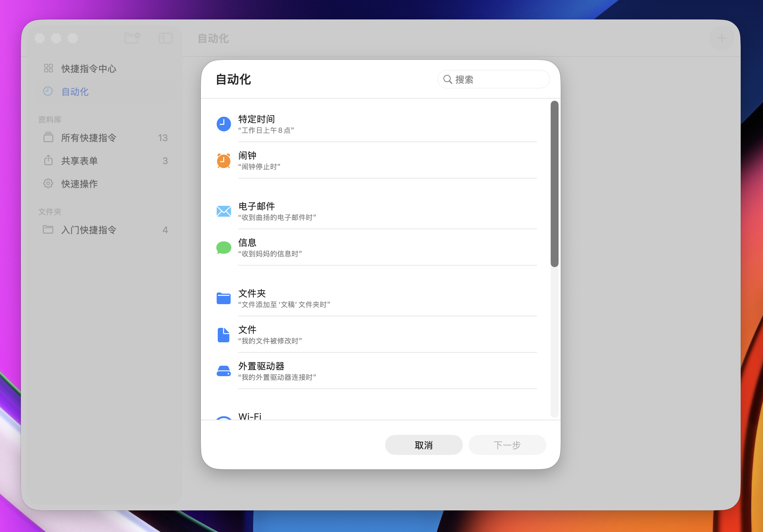Select 快速操作 sidebar item

point(79,184)
